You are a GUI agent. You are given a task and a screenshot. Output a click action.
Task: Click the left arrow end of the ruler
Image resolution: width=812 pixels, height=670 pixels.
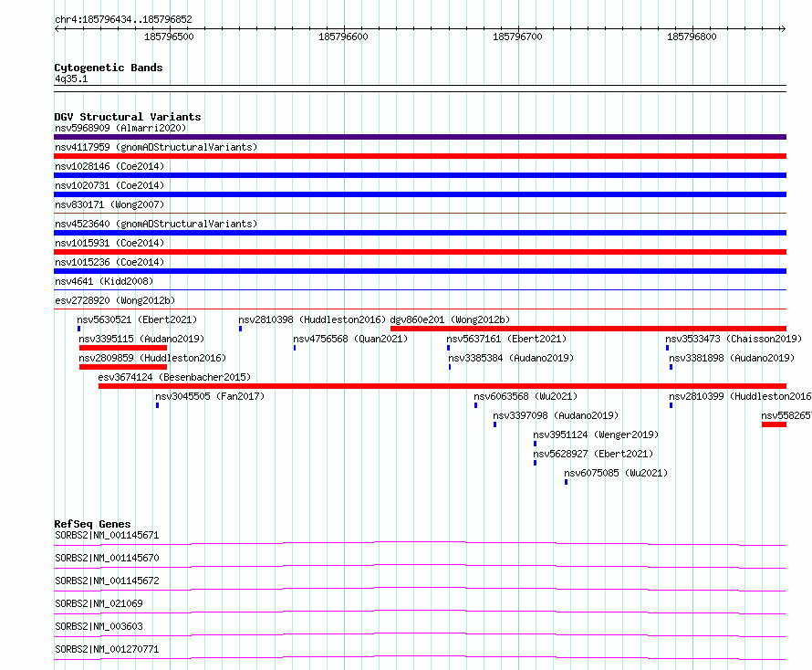click(x=57, y=28)
